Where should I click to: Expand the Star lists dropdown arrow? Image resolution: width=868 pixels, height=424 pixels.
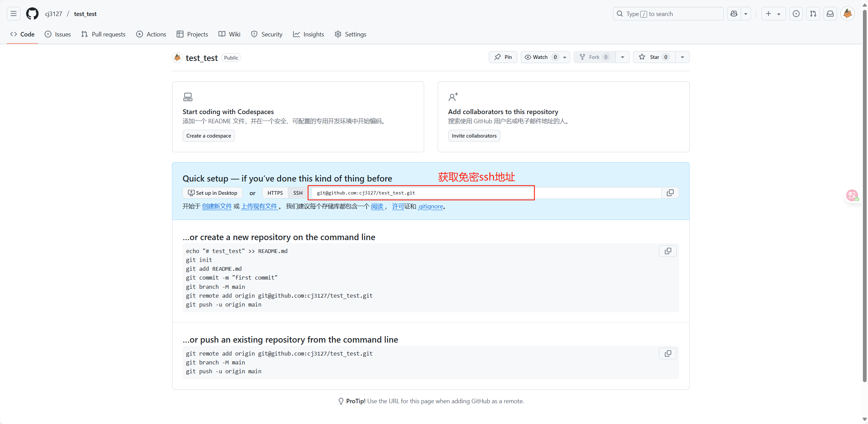pyautogui.click(x=682, y=57)
